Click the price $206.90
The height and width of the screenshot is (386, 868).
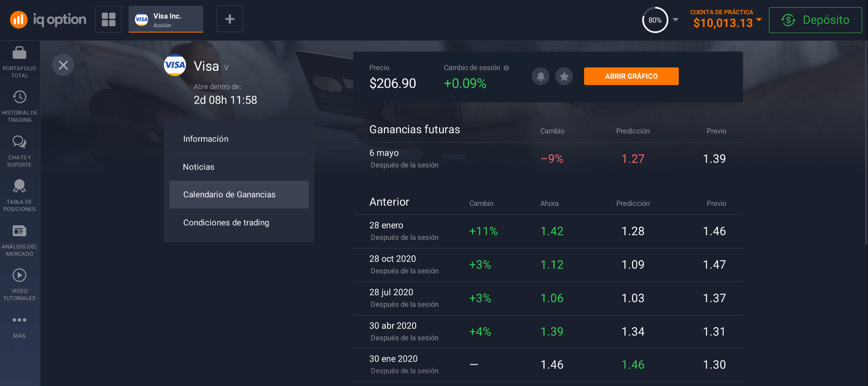pyautogui.click(x=393, y=83)
